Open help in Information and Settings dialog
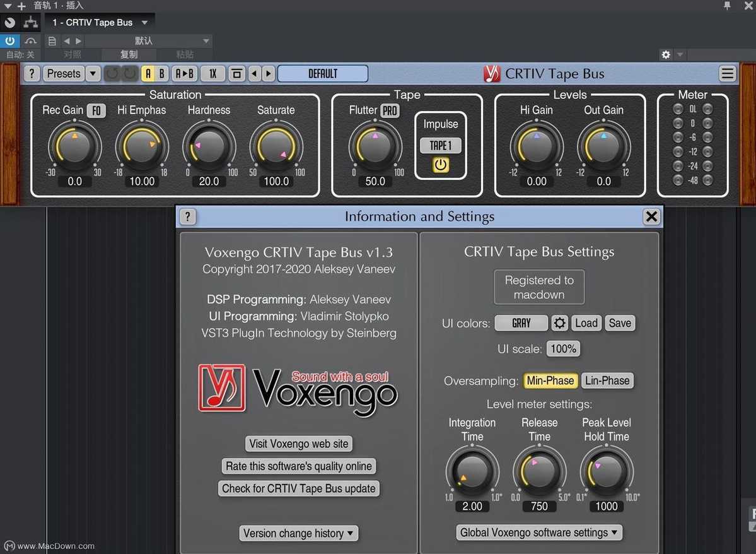This screenshot has height=554, width=756. 187,216
